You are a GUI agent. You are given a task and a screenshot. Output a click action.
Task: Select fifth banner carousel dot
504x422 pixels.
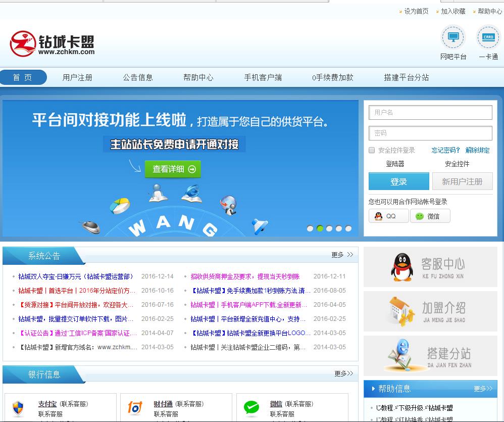click(348, 228)
